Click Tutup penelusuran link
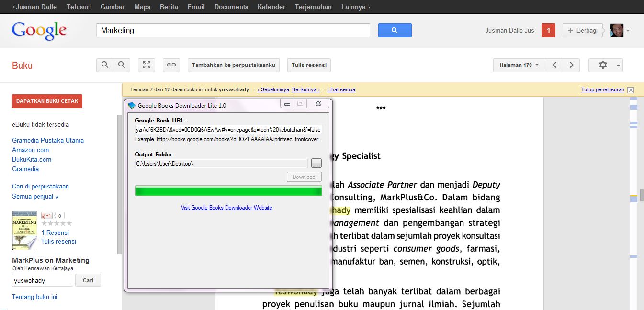The width and height of the screenshot is (644, 310). [x=602, y=89]
